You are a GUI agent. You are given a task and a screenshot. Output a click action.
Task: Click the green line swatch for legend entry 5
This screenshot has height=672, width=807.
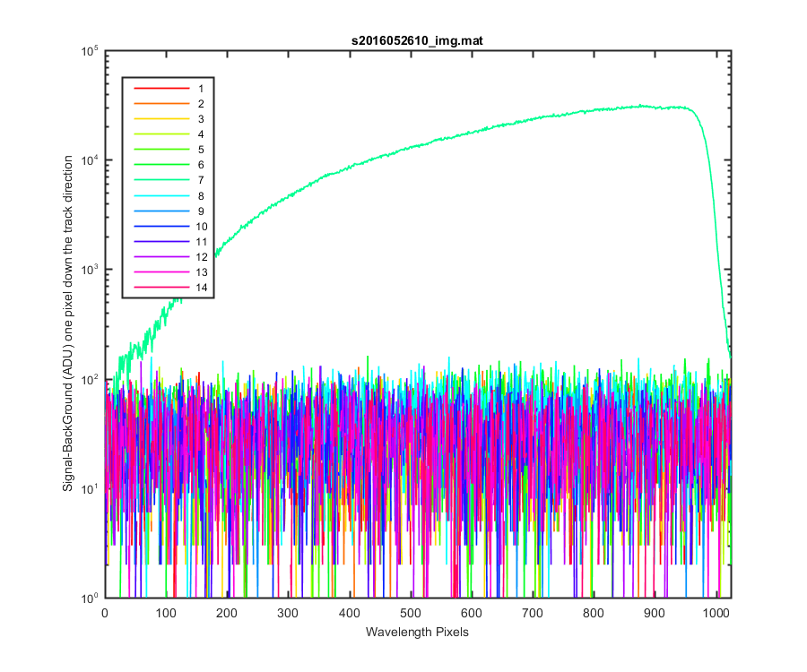[161, 150]
